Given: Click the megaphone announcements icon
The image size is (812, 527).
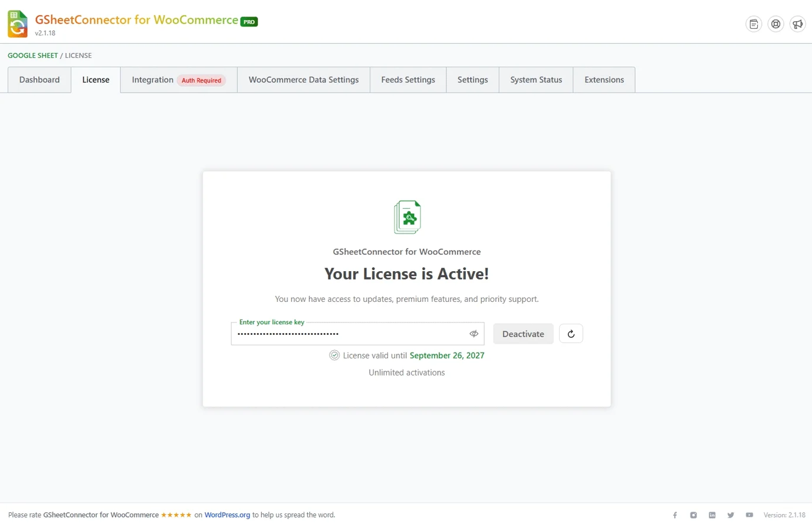Looking at the screenshot, I should 798,24.
